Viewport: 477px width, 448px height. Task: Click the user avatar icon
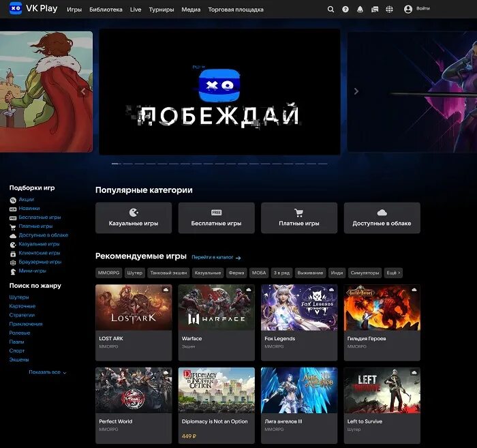(408, 9)
